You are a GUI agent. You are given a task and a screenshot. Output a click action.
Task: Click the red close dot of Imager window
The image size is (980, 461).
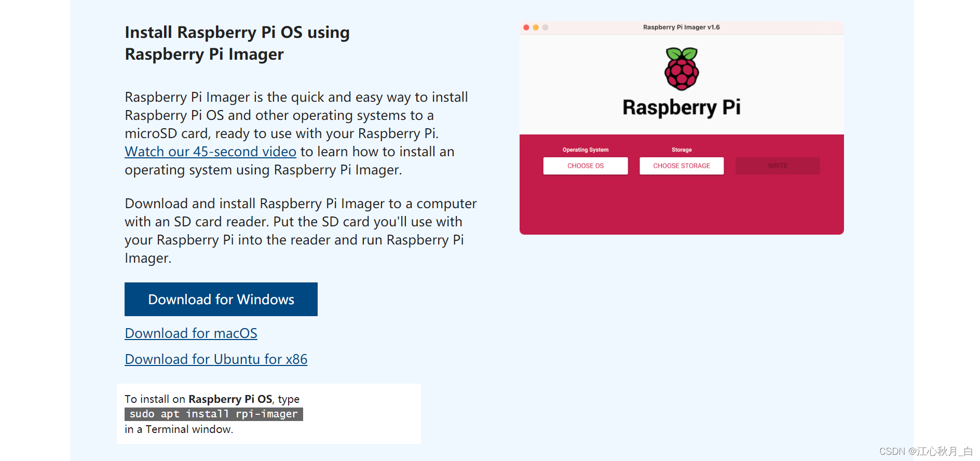(x=526, y=28)
